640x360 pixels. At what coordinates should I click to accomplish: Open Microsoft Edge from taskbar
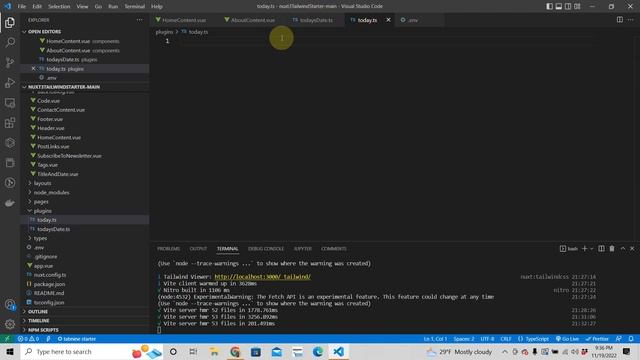coord(318,351)
